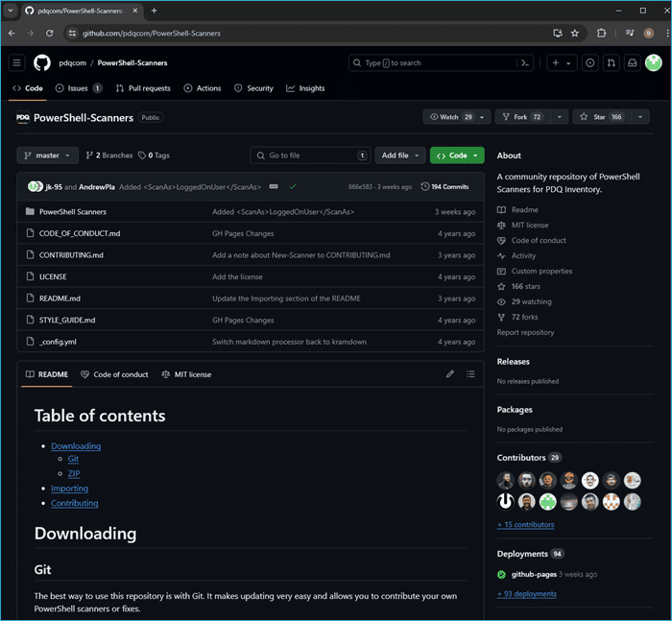
Task: Edit README with the pencil icon
Action: [x=449, y=374]
